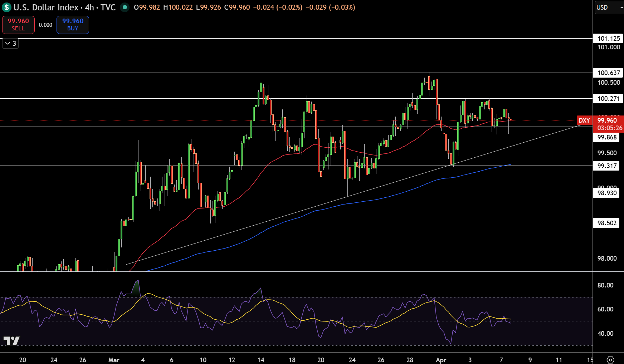Click the 98.000 price axis tick
Image resolution: width=624 pixels, height=364 pixels.
pos(607,259)
